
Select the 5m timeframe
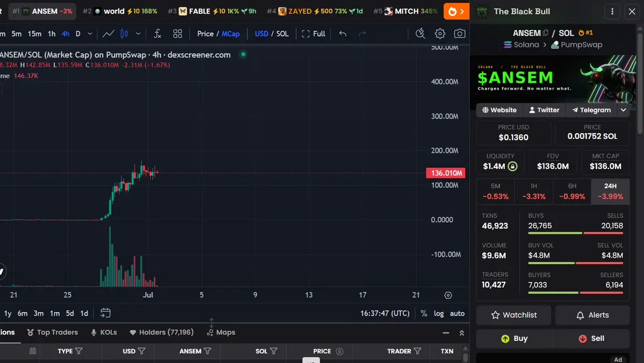pos(17,34)
